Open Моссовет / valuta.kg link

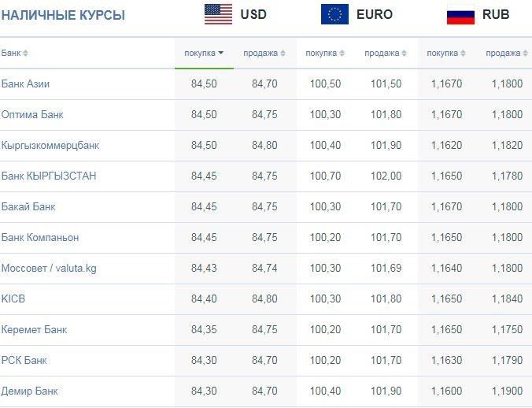(x=49, y=268)
